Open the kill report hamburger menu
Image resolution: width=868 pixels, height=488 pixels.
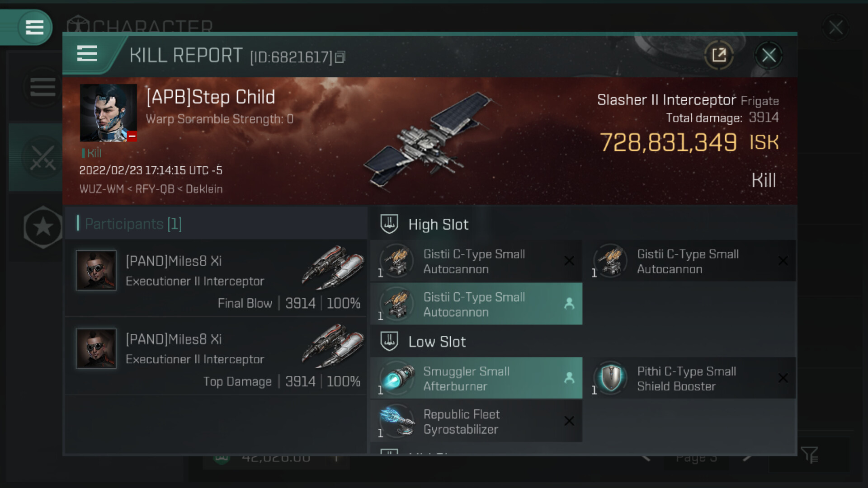[x=87, y=54]
